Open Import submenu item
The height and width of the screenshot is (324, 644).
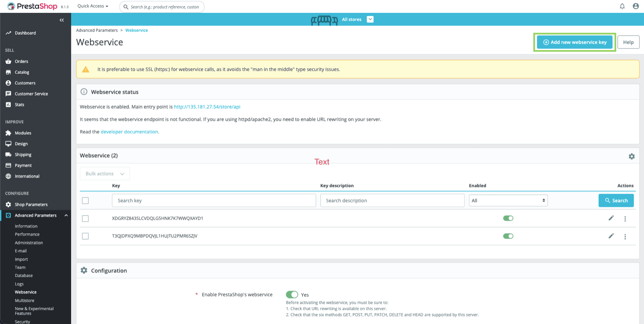(21, 259)
